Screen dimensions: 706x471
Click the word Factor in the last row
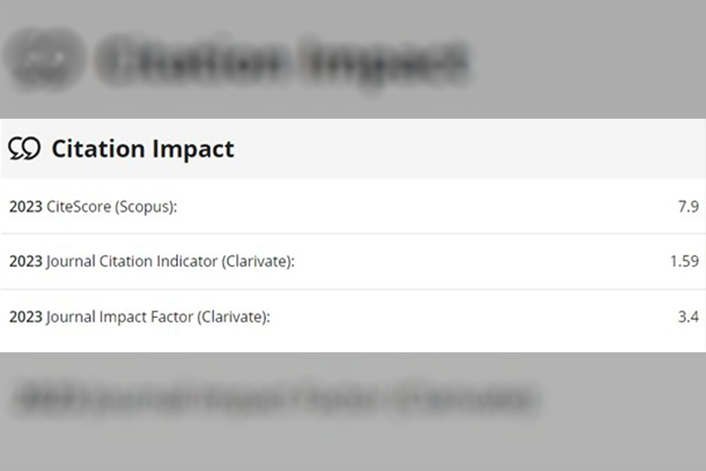point(170,317)
